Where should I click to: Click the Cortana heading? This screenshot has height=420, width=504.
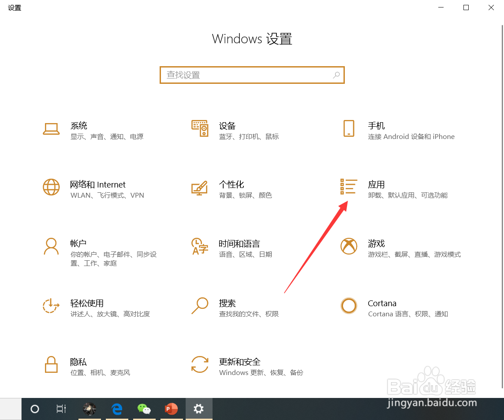382,303
